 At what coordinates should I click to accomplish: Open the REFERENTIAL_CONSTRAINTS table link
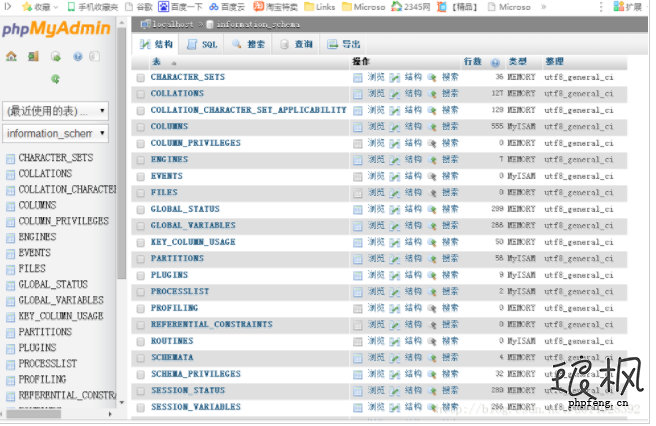tap(212, 325)
